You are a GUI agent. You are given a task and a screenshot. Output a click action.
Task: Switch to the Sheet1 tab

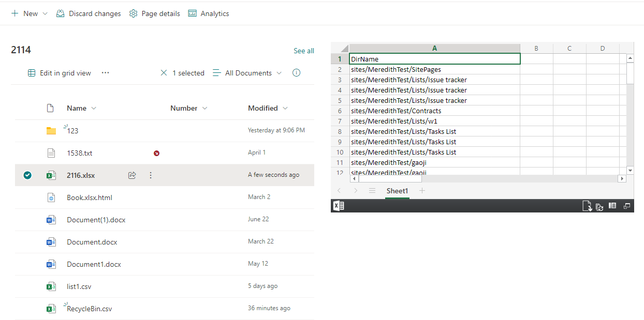coord(397,191)
